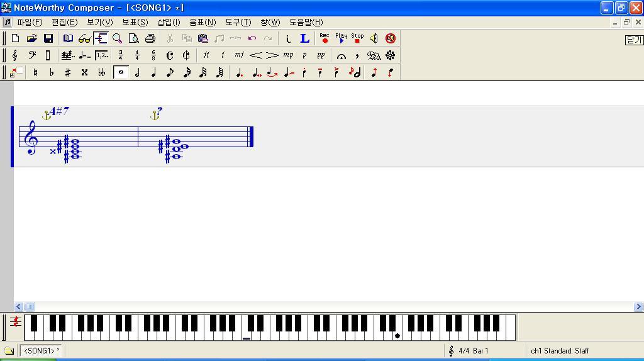This screenshot has height=361, width=644.
Task: Toggle the flat accidental
Action: point(52,72)
